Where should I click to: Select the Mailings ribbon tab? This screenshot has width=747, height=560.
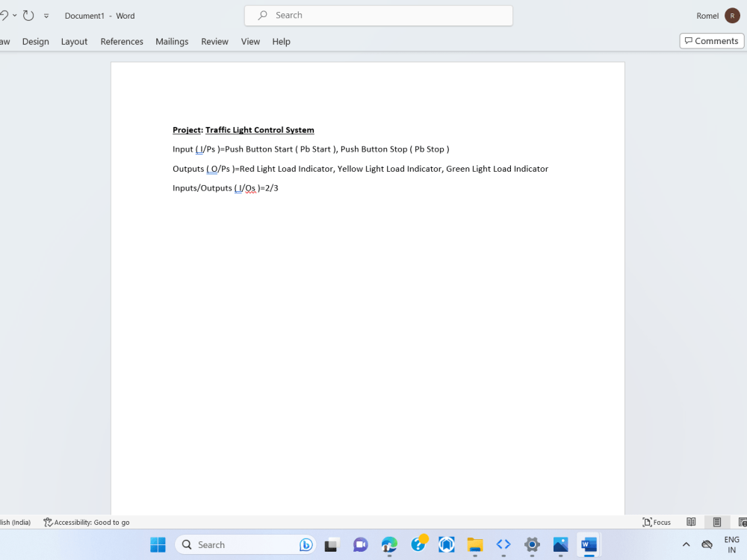pos(172,41)
